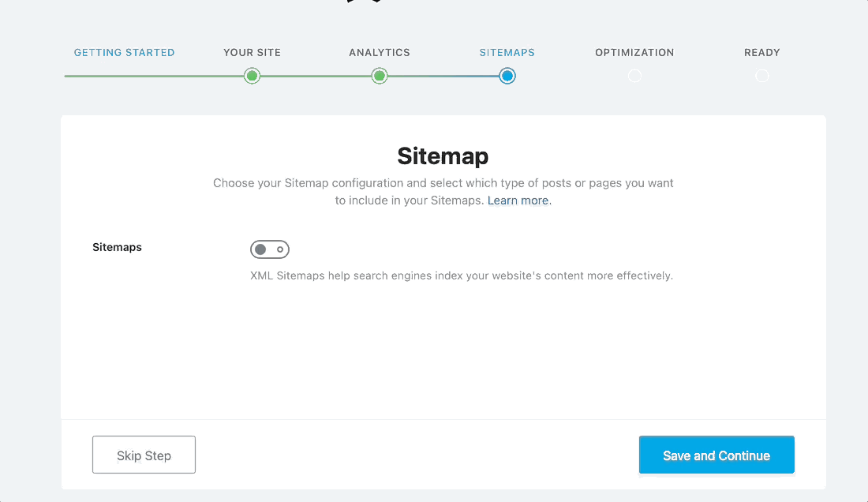Click the Skip Step button

point(144,455)
